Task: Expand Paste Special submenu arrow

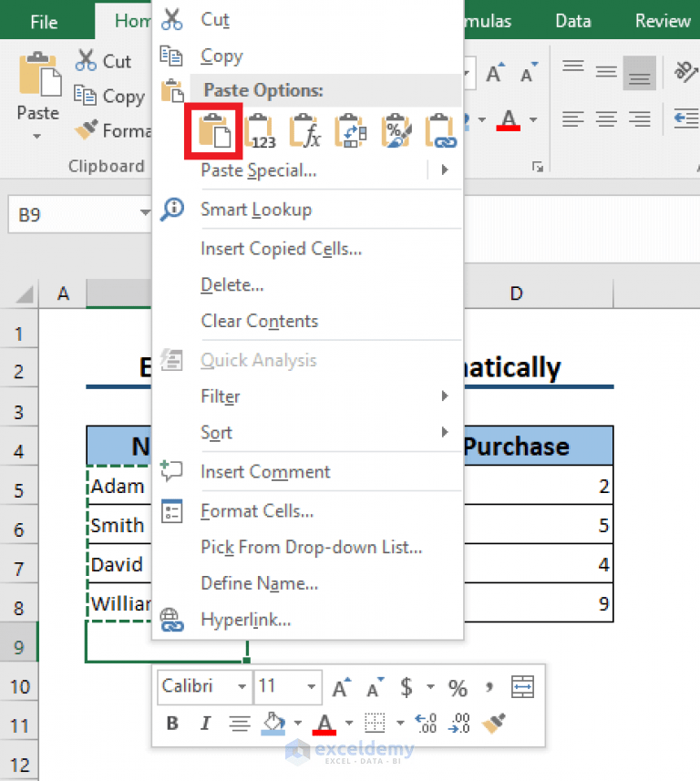Action: click(x=445, y=170)
